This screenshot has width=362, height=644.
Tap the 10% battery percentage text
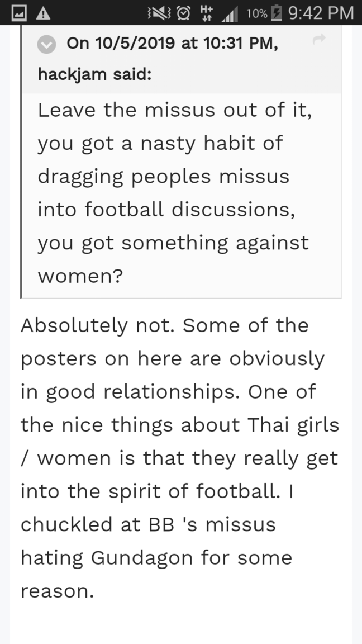point(256,13)
